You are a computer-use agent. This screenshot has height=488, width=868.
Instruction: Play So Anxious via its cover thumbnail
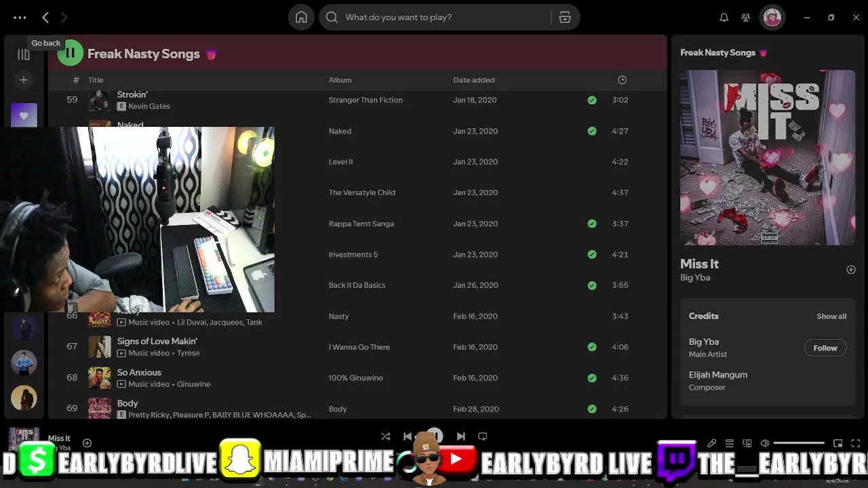100,378
